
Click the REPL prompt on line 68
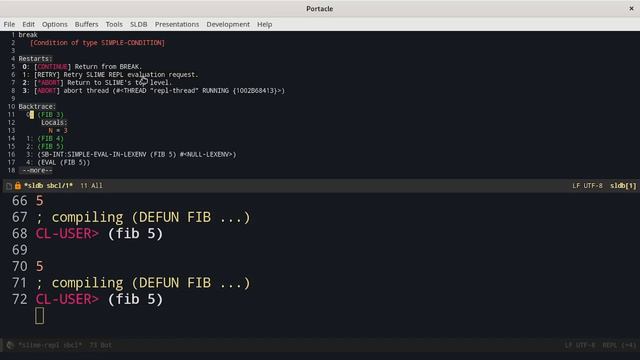67,233
